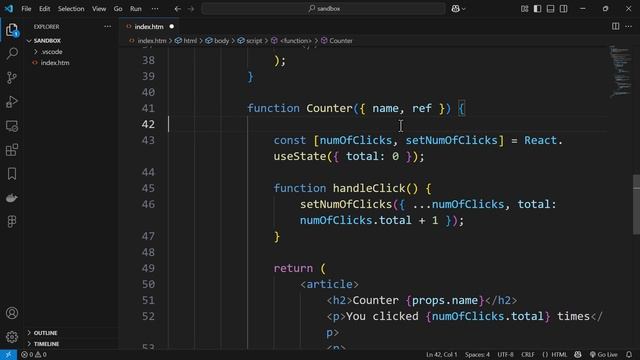Click Ln 42, Col 1 status entry
Screen dimensions: 640x360
click(442, 355)
